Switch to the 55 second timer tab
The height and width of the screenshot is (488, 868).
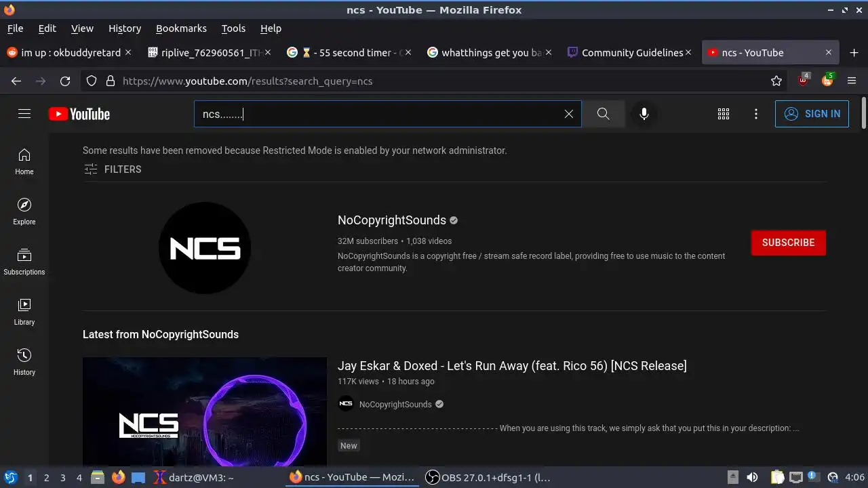pos(349,52)
